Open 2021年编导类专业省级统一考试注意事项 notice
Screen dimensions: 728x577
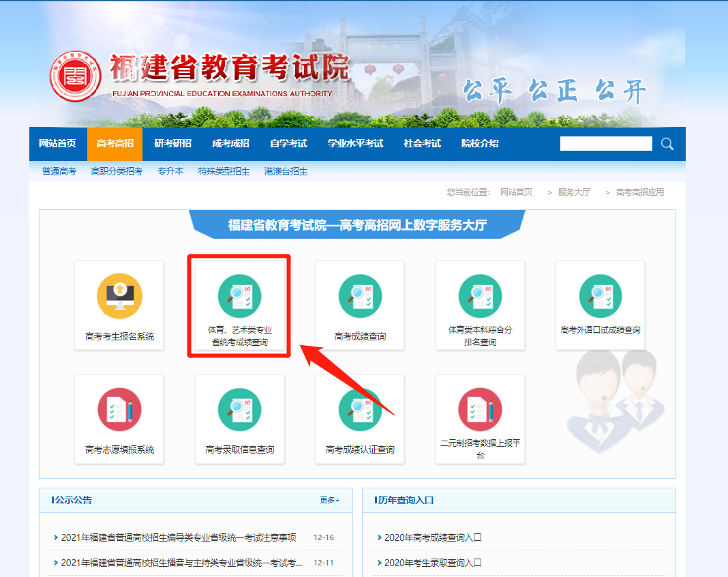[179, 537]
